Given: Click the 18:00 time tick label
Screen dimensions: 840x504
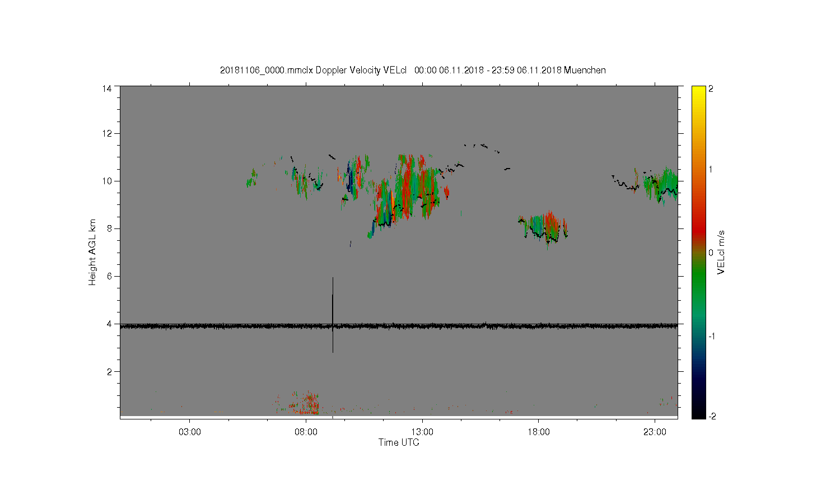Looking at the screenshot, I should click(x=539, y=432).
